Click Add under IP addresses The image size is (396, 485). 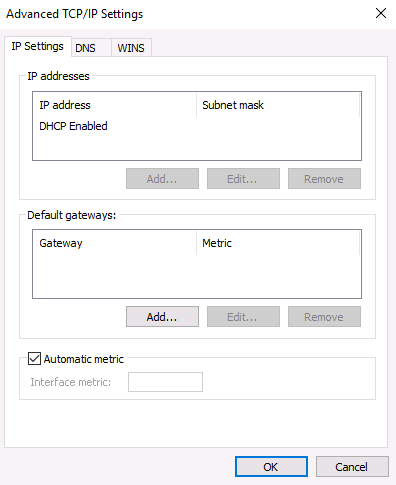[162, 179]
